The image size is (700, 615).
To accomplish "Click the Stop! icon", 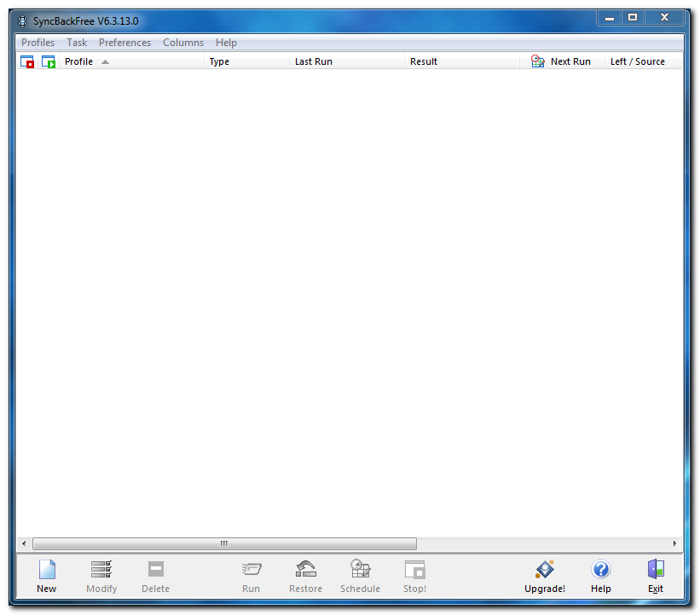I will coord(414,570).
